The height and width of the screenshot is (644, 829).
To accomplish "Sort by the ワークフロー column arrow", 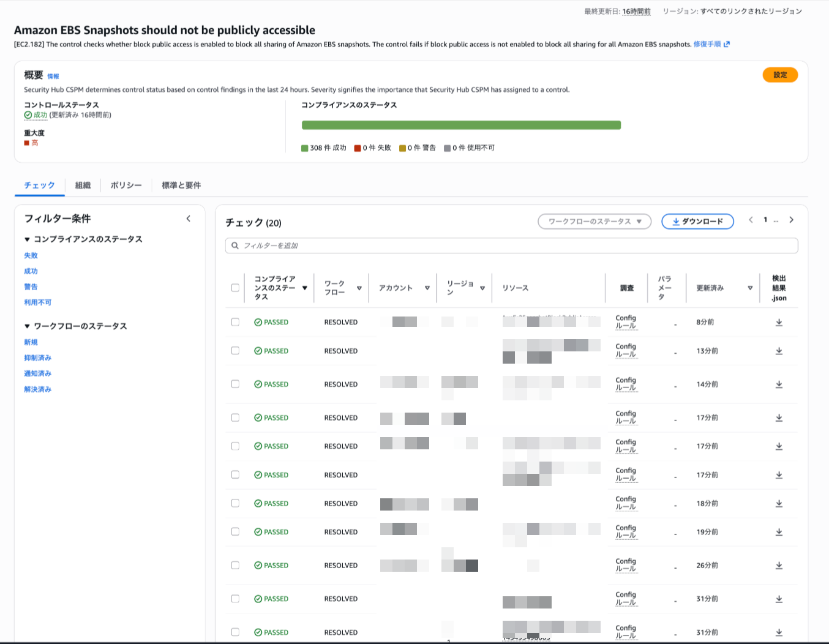I will [x=359, y=288].
